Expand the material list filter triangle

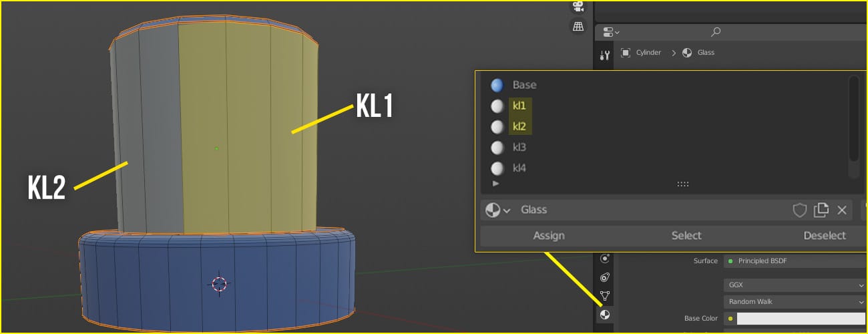click(495, 183)
